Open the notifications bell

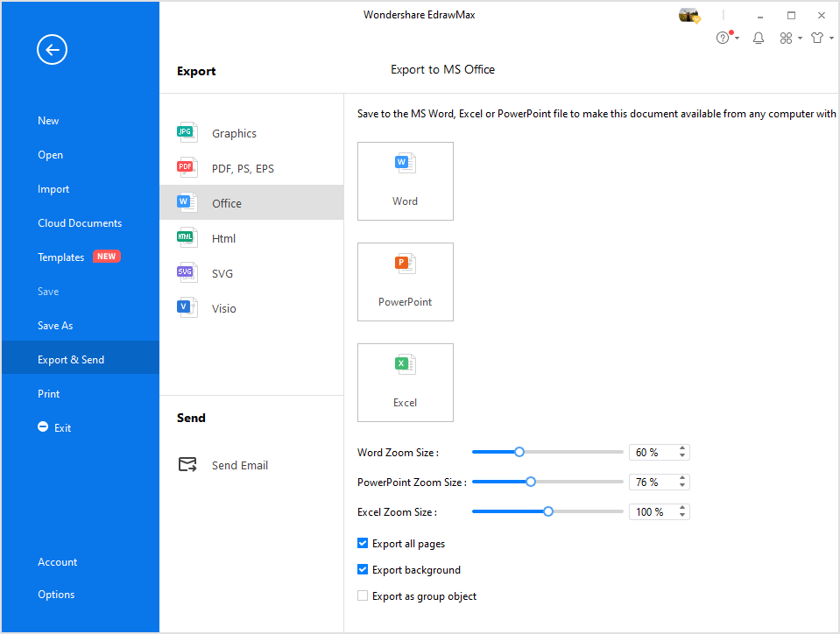coord(759,38)
